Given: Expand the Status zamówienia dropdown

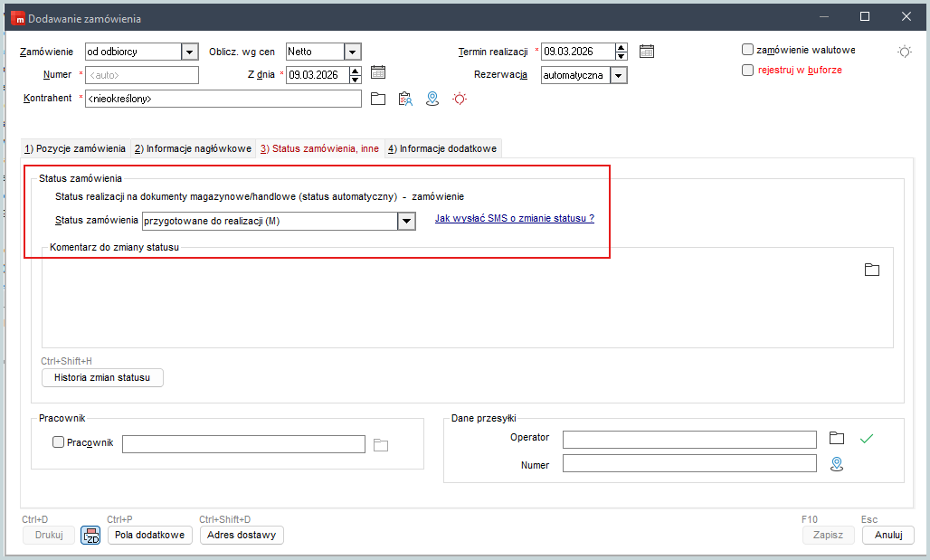Looking at the screenshot, I should 406,221.
